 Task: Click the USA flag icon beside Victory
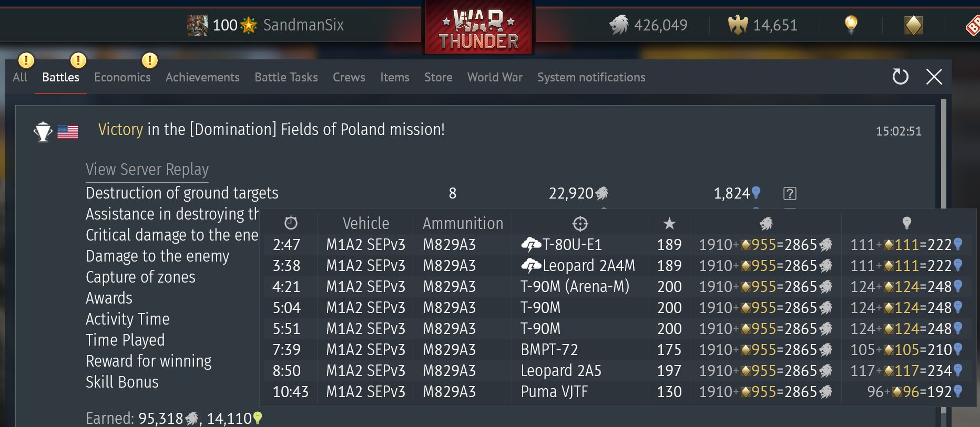pyautogui.click(x=67, y=131)
